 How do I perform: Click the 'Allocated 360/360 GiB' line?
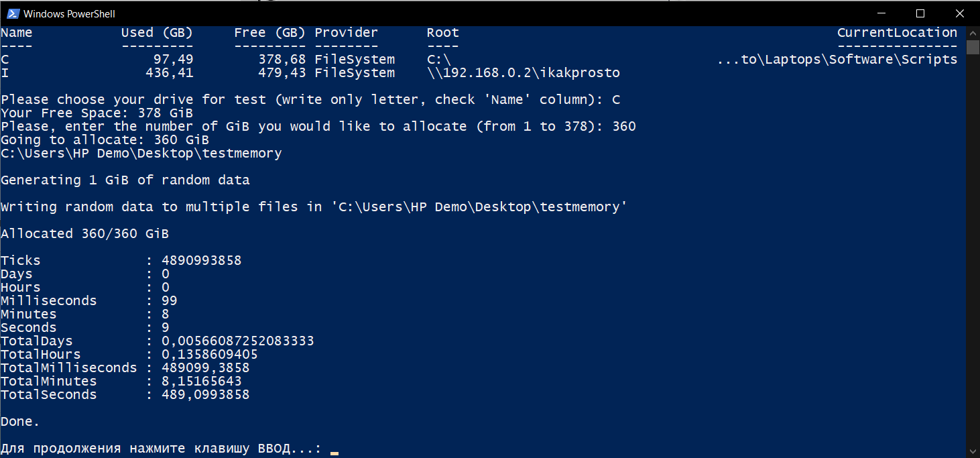point(84,233)
